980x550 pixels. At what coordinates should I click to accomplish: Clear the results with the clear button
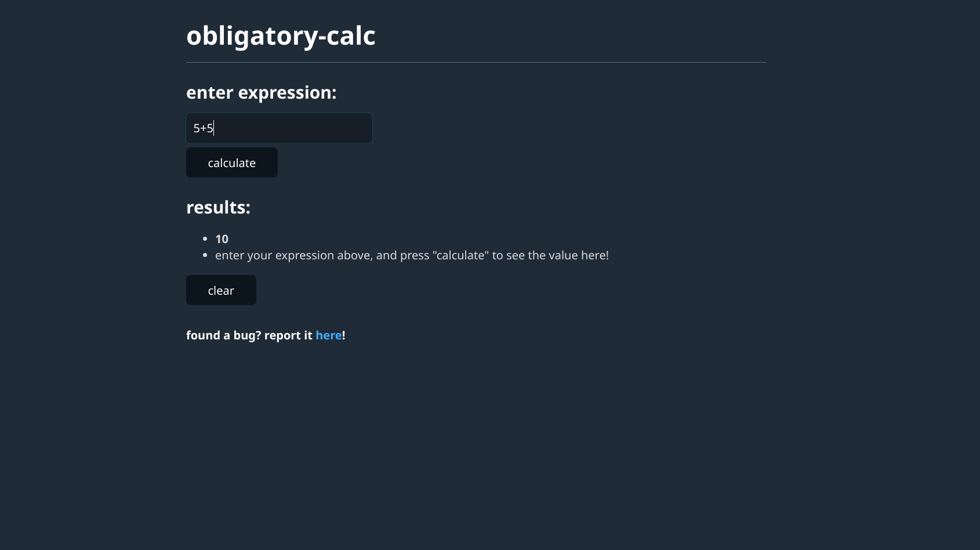[221, 290]
